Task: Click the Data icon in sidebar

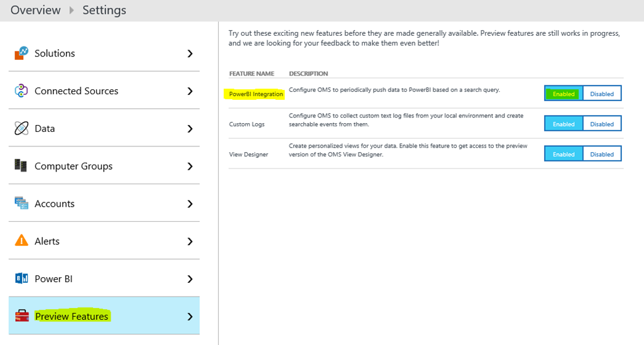Action: pyautogui.click(x=21, y=128)
